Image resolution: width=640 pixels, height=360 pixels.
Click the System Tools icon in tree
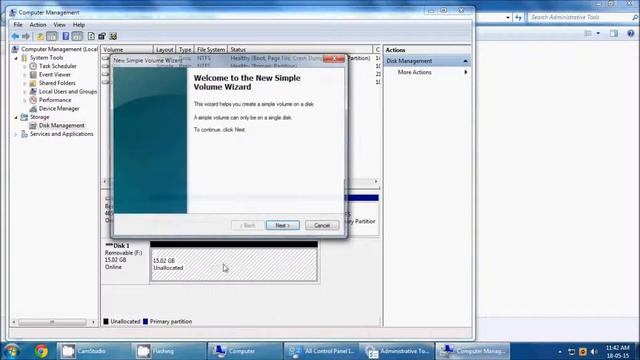pos(24,58)
